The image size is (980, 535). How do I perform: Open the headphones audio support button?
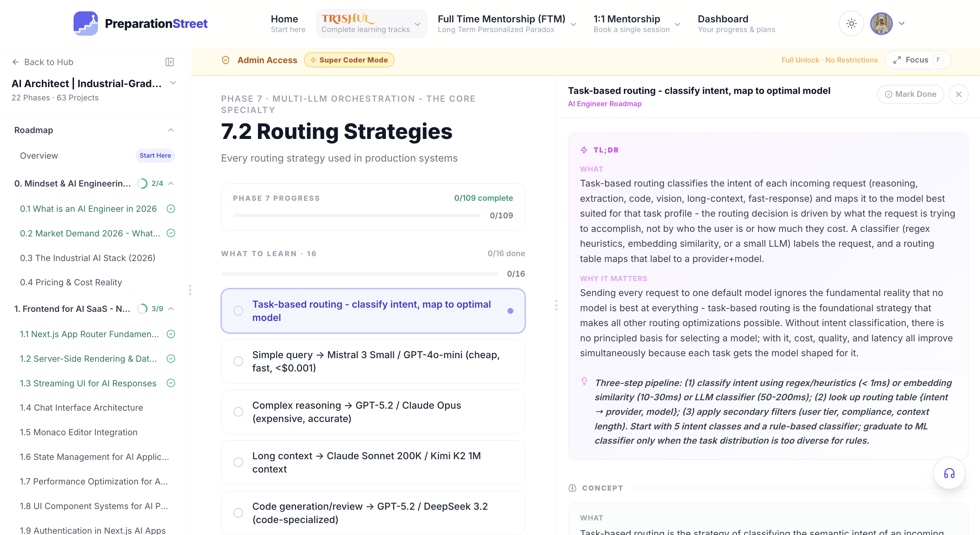[949, 473]
